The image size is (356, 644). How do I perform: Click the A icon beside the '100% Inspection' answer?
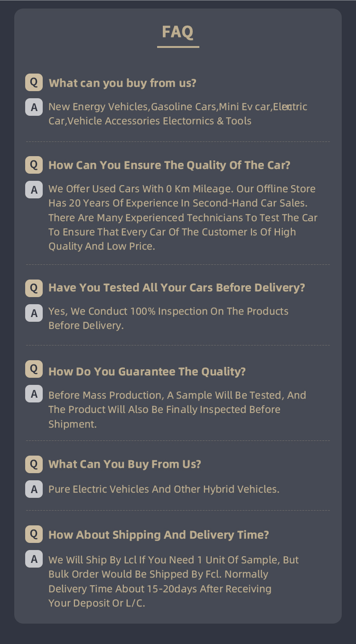point(34,313)
